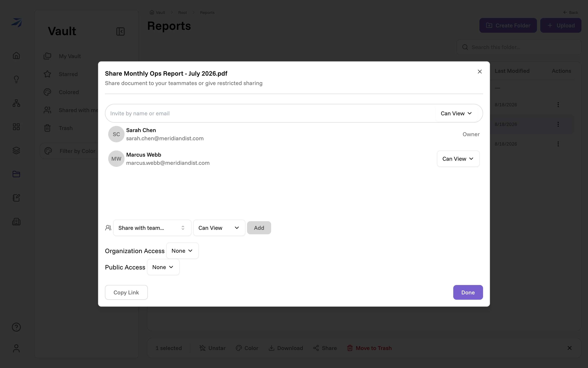Open the notebook edit icon

[x=16, y=198]
